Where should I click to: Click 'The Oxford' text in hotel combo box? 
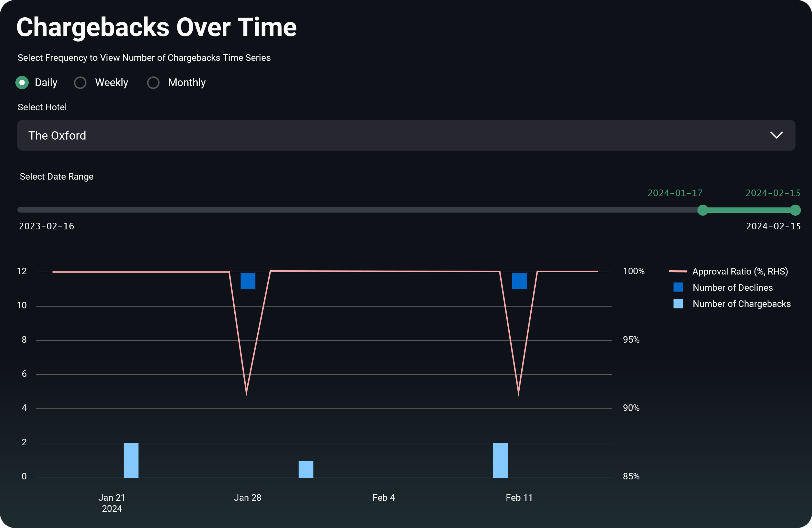click(x=57, y=136)
